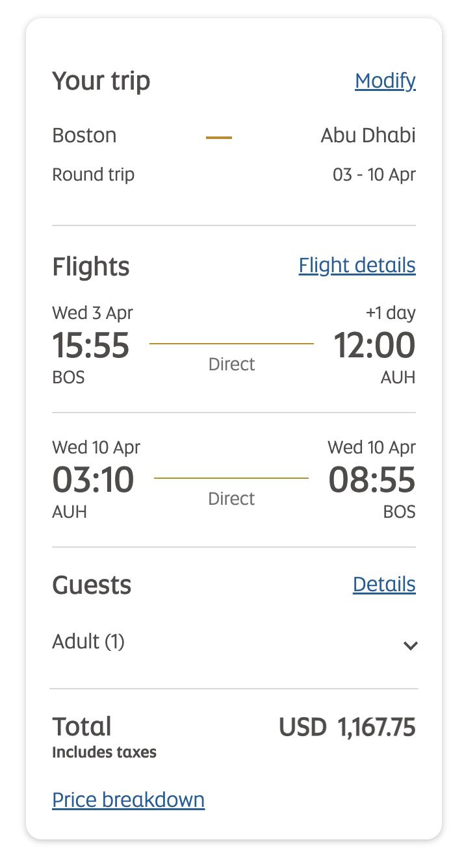Screen dimensions: 464x868
Task: Click the 15:55 BOS departure time
Action: (x=92, y=346)
